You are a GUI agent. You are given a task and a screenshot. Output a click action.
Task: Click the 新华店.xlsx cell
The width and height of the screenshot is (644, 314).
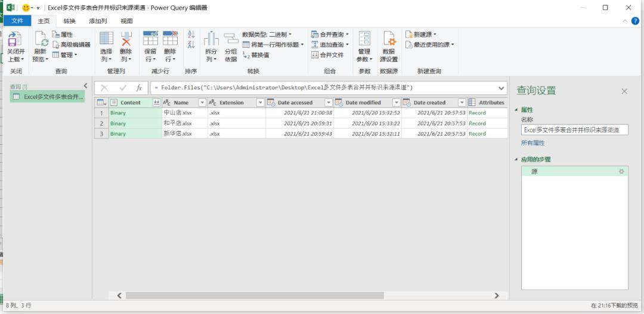185,134
